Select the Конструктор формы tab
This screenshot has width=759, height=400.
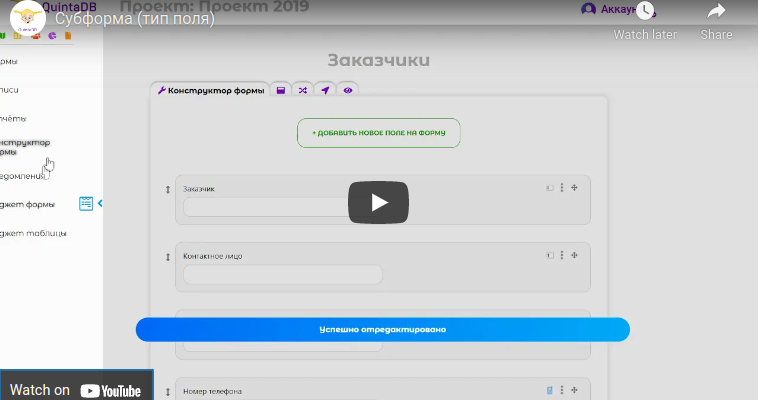(x=210, y=90)
